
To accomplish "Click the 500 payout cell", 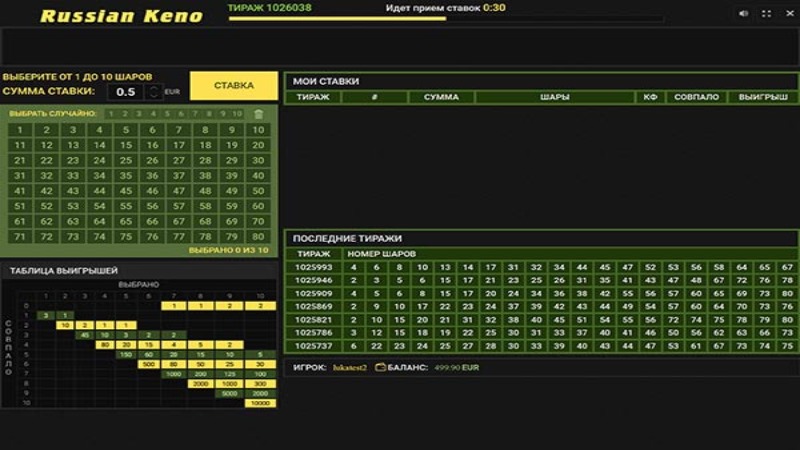I will pyautogui.click(x=148, y=364).
